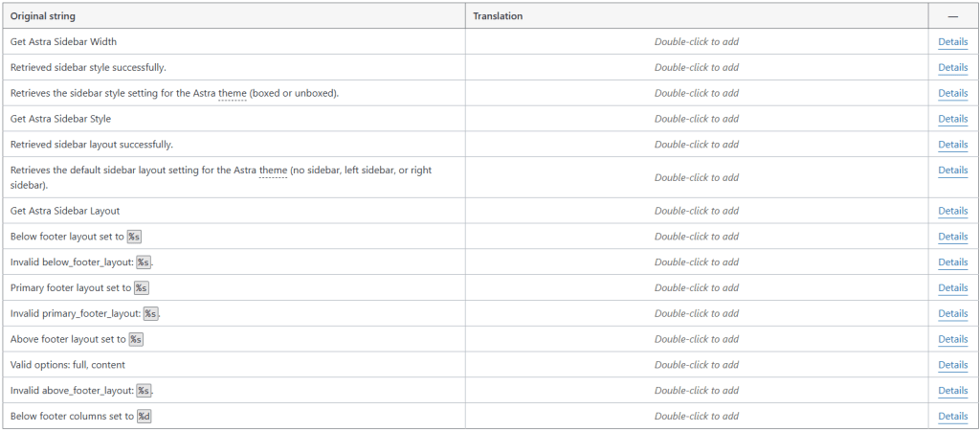The width and height of the screenshot is (980, 432).
Task: View Details for 'Retrieved sidebar layout successfully.'
Action: pos(952,145)
